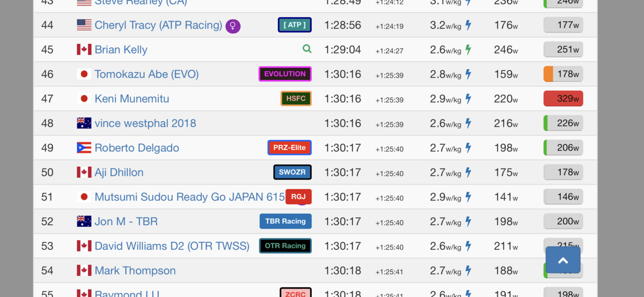
Task: Click the blue lightning bolt on Cheryl Tracy row
Action: 468,25
